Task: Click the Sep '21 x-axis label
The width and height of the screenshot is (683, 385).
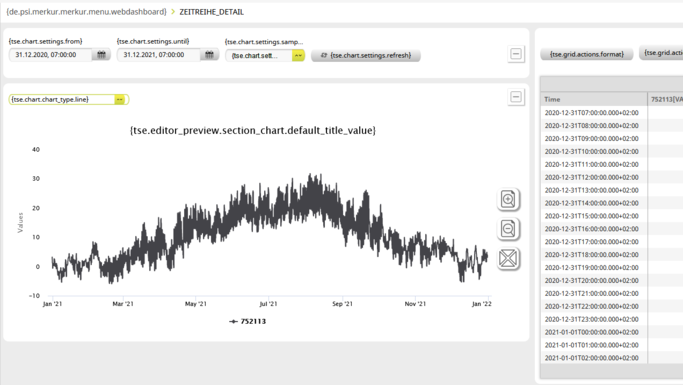Action: [342, 304]
